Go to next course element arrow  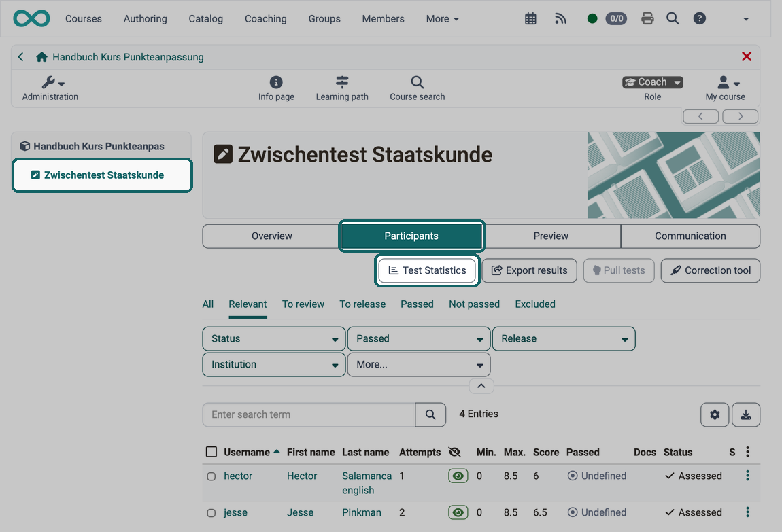pyautogui.click(x=741, y=116)
